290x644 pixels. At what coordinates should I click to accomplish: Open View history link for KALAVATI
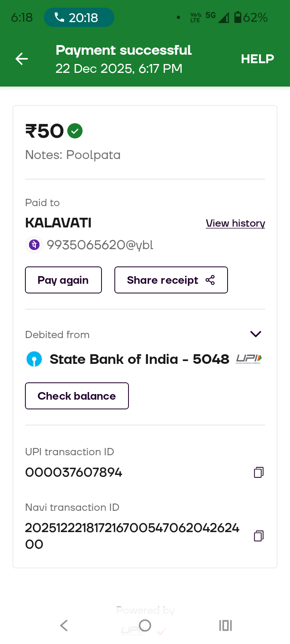point(235,223)
